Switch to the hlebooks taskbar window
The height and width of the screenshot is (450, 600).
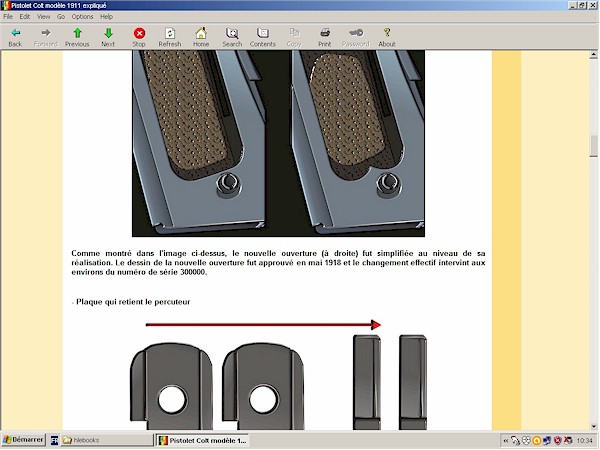(107, 440)
